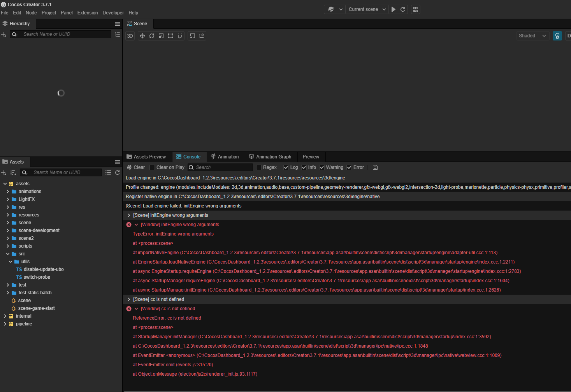Open the preview QR code icon

coord(416,9)
